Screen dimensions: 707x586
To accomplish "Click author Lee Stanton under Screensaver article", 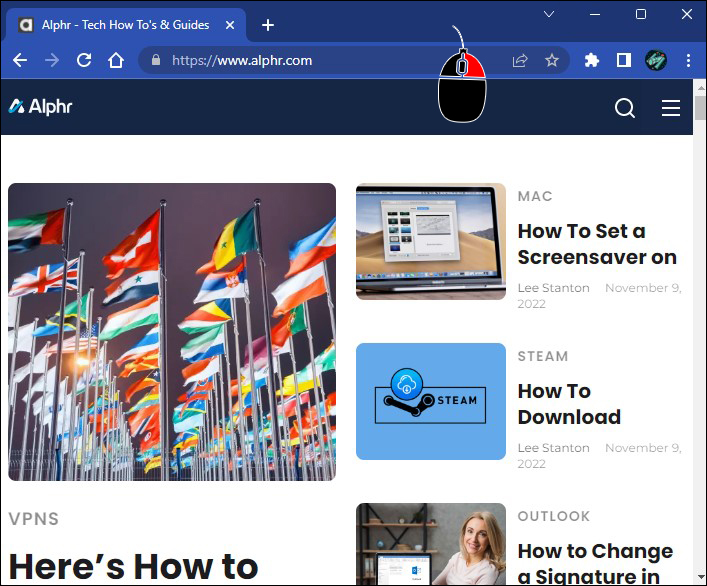I will click(553, 288).
